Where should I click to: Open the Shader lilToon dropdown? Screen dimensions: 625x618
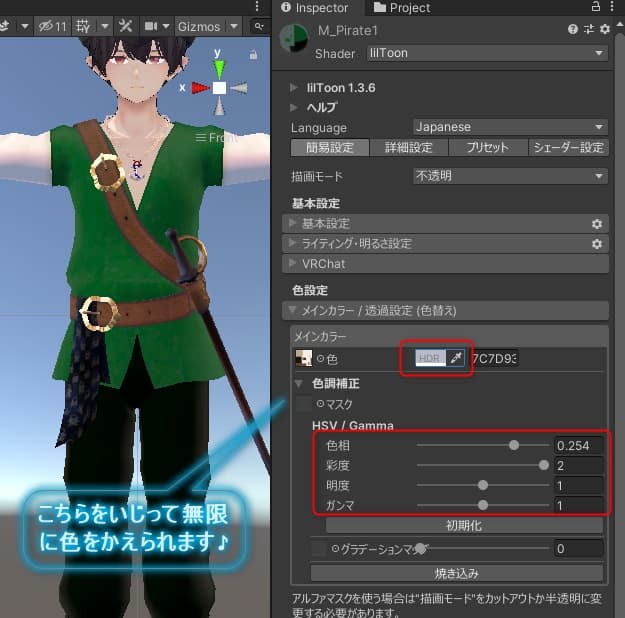[487, 53]
